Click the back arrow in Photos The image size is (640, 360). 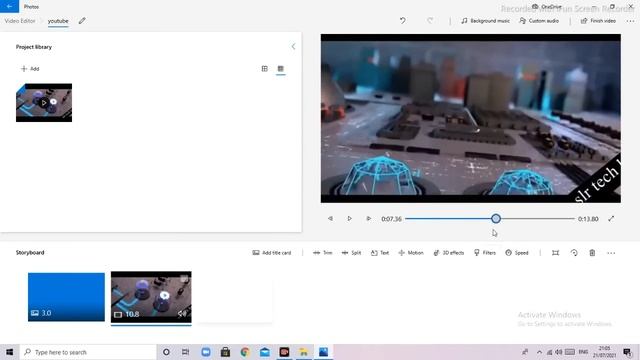click(x=9, y=6)
